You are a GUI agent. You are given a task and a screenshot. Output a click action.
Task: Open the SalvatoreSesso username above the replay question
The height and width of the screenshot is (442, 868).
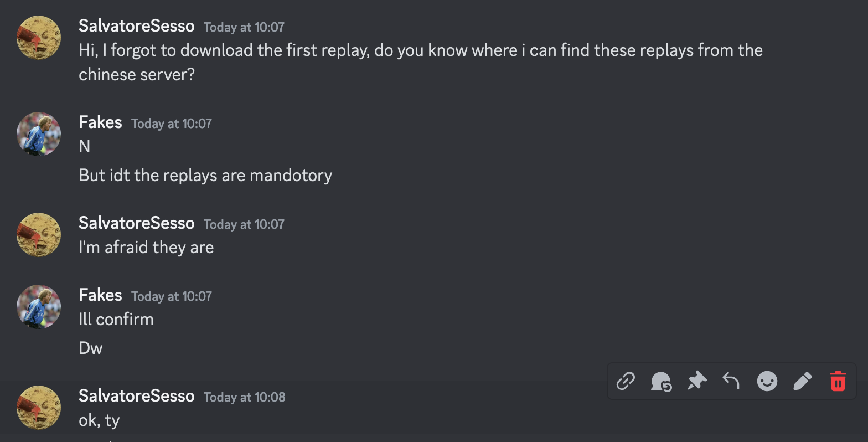tap(136, 26)
